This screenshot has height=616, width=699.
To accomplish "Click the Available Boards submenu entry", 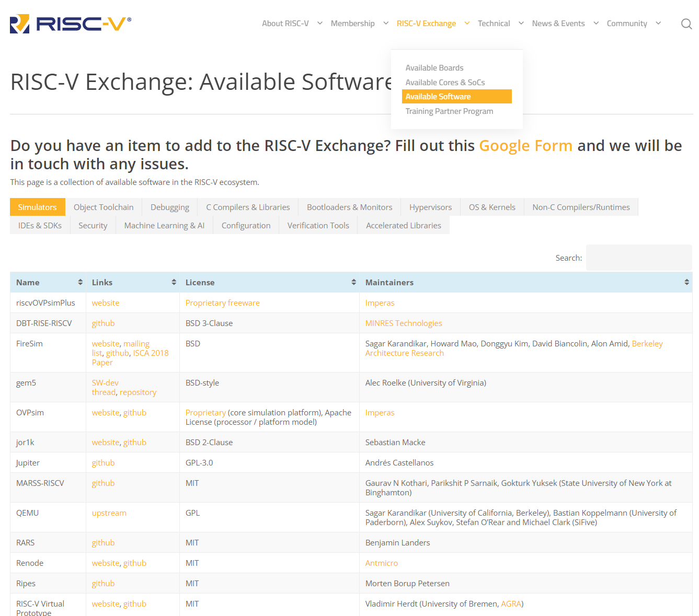I will pyautogui.click(x=434, y=67).
